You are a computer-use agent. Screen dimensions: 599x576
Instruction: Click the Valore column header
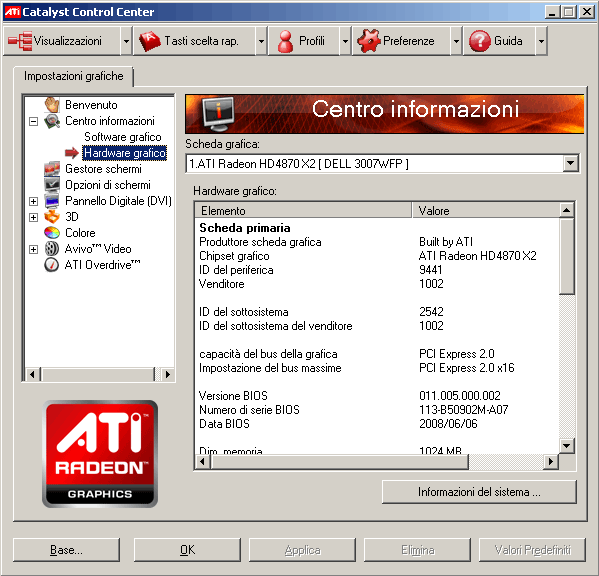coord(485,210)
